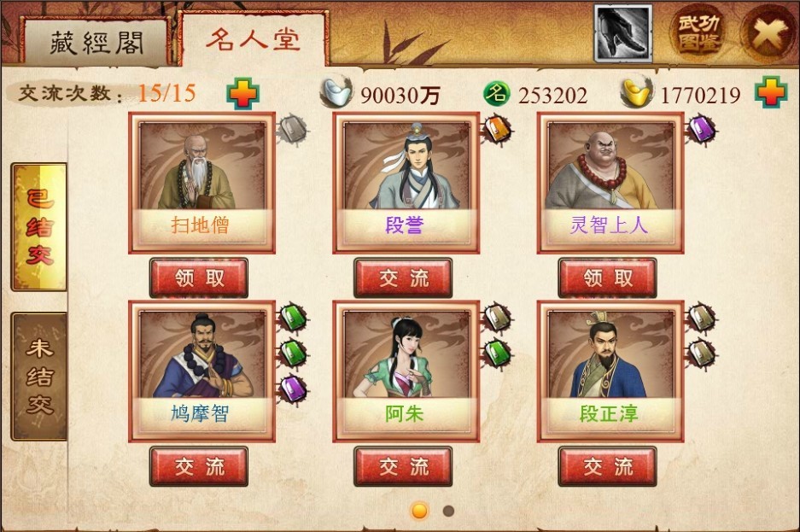Viewport: 800px width, 532px height.
Task: Show the 未结交 list
Action: pyautogui.click(x=39, y=377)
